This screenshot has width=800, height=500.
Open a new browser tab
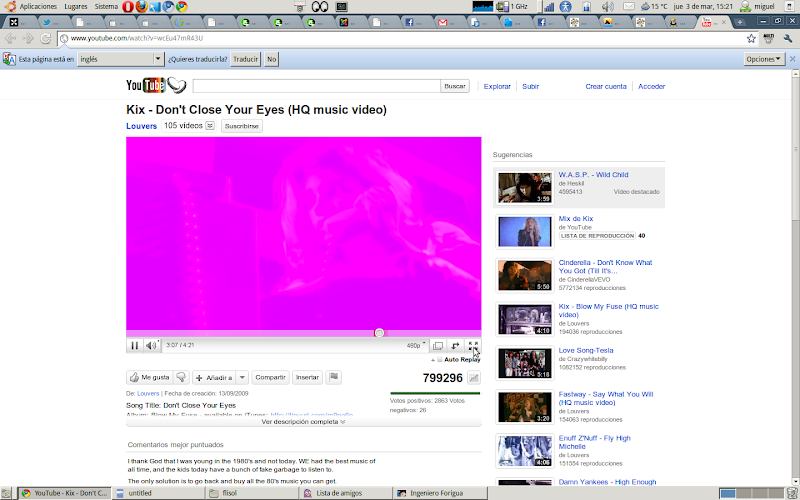pyautogui.click(x=739, y=22)
